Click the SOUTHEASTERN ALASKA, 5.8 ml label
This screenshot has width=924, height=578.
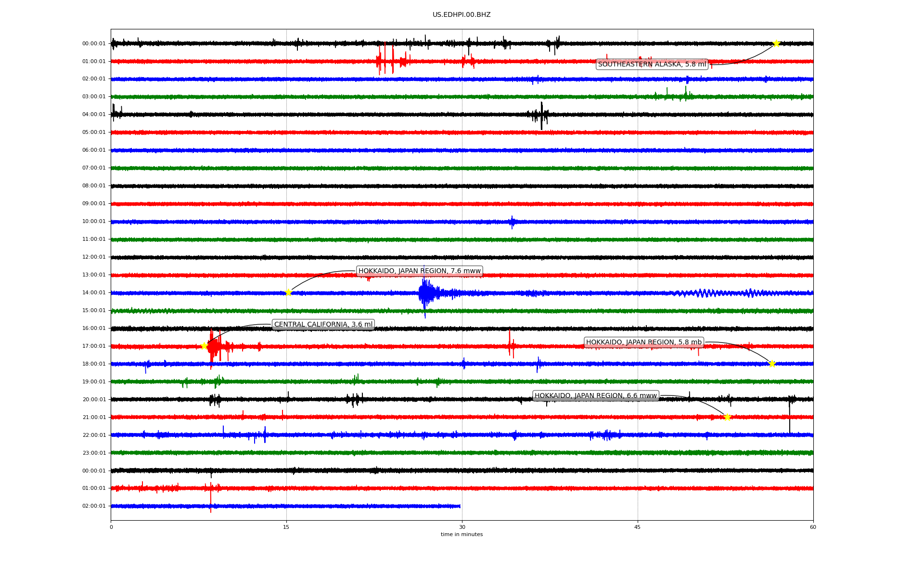pos(652,65)
